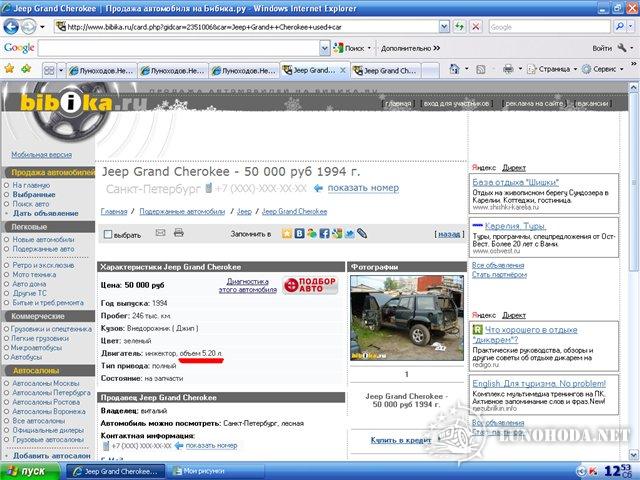Open the Сервис menu

click(602, 69)
